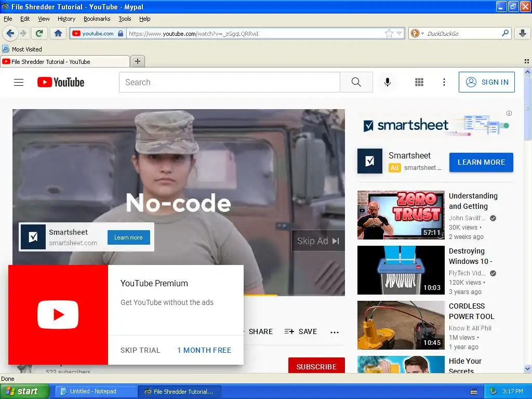The height and width of the screenshot is (399, 532).
Task: Open the Bookmarks menu
Action: coord(97,19)
